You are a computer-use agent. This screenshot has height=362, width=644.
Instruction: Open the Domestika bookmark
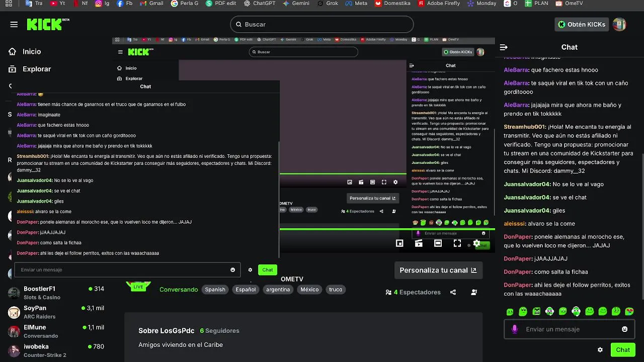coord(392,3)
